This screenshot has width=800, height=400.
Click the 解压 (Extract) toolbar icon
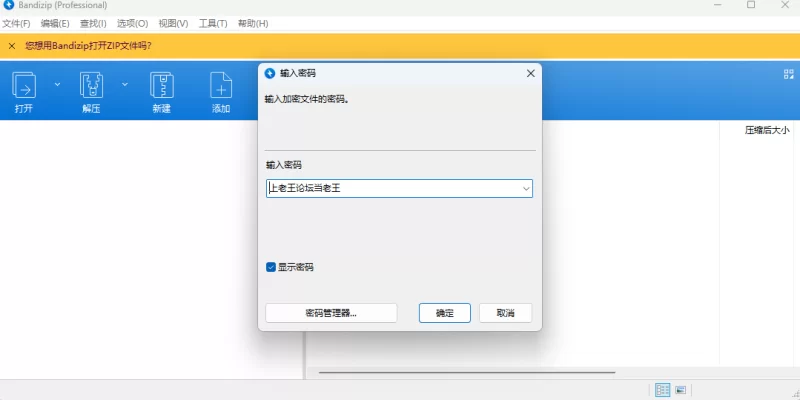point(91,85)
